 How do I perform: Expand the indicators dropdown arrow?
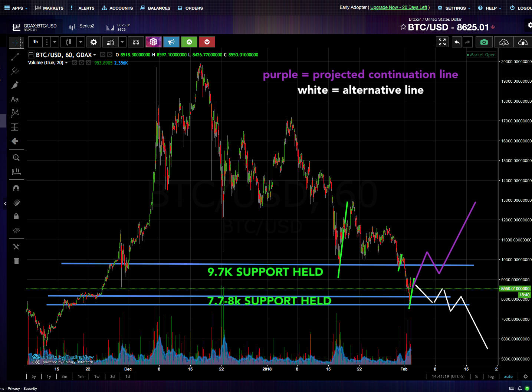coord(122,42)
